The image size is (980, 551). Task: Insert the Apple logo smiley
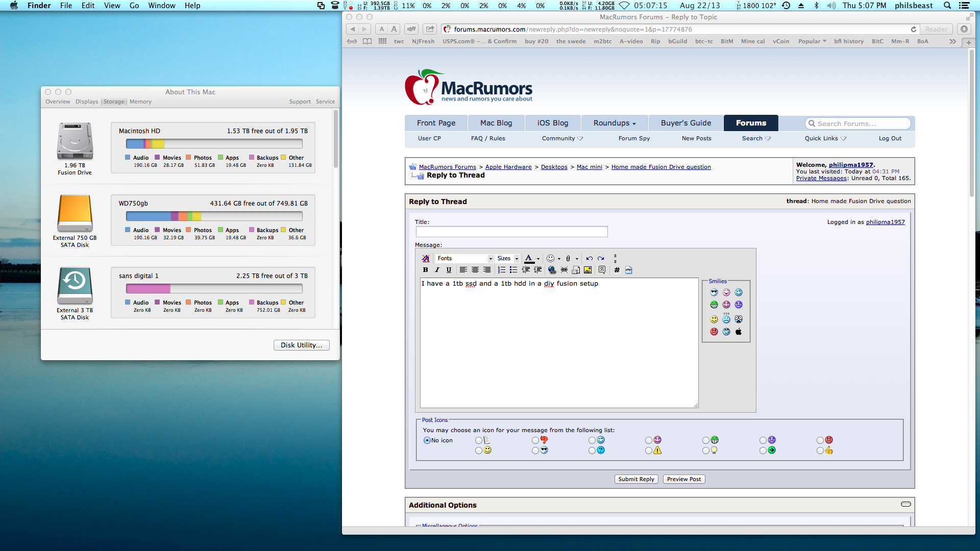point(739,332)
